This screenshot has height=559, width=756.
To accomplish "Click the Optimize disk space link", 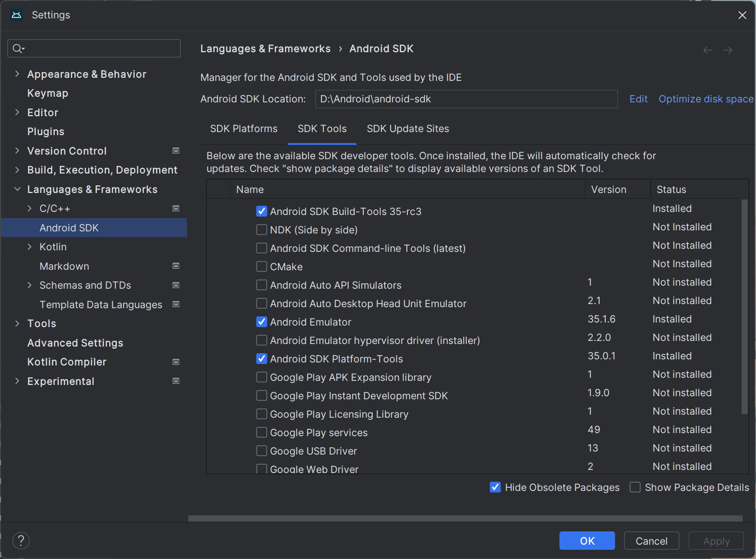I will tap(705, 99).
